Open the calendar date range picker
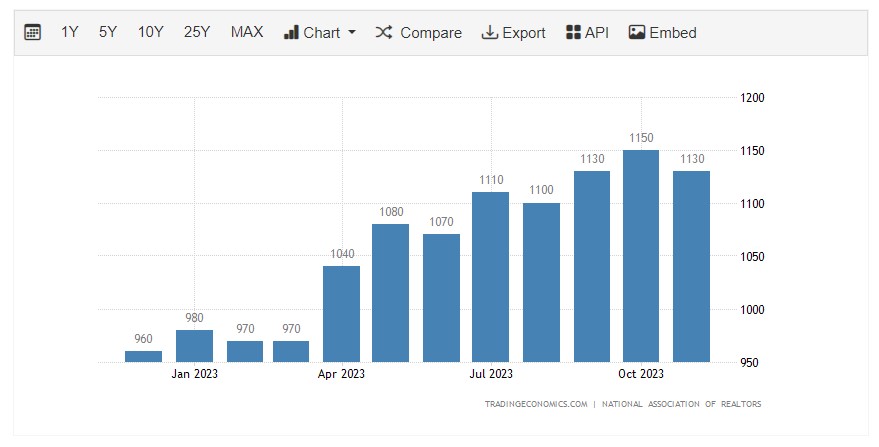The height and width of the screenshot is (447, 879). click(x=33, y=32)
